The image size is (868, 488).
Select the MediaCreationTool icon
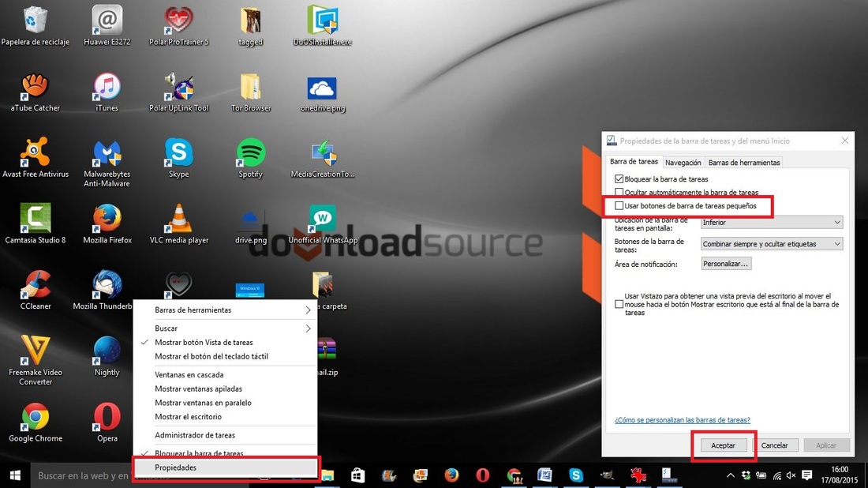pyautogui.click(x=323, y=158)
